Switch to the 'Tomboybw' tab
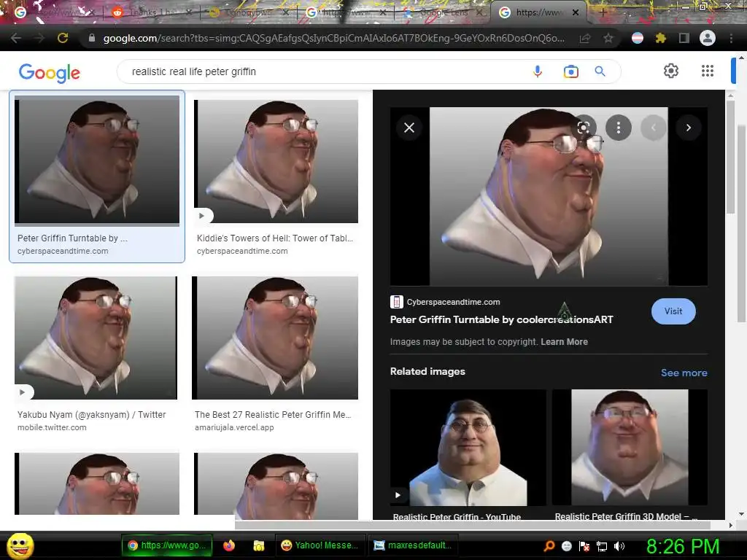Image resolution: width=747 pixels, height=560 pixels. (249, 12)
